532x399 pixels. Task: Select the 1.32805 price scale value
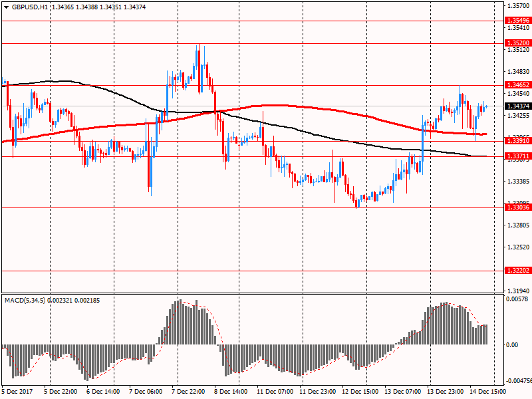point(519,225)
